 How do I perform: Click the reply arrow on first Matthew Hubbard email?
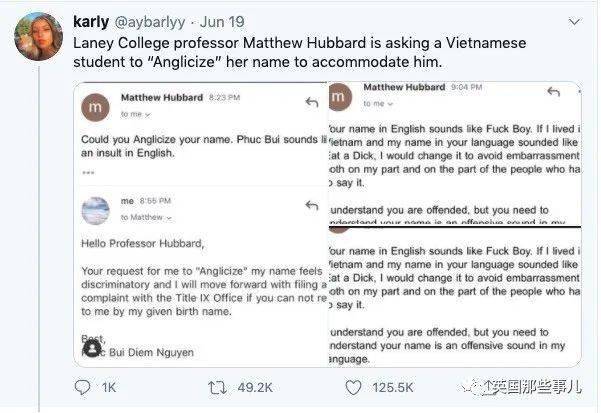tap(312, 102)
